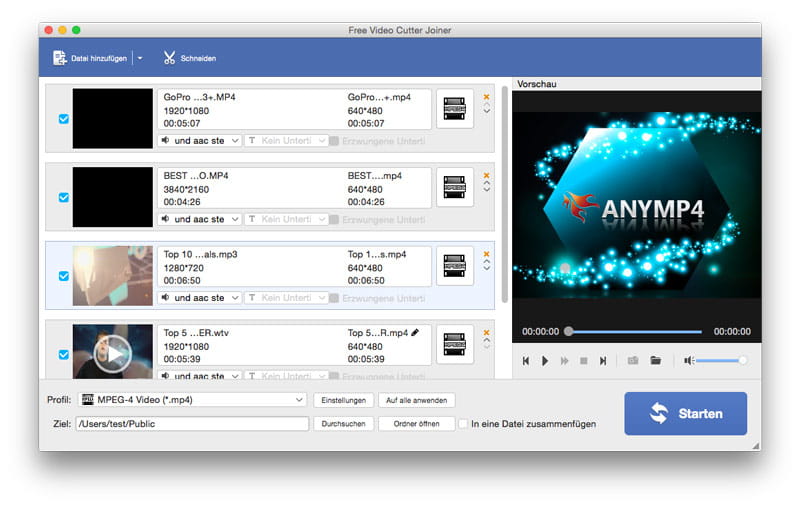The image size is (800, 506).
Task: Move the Top 10 file down in list
Action: pyautogui.click(x=487, y=268)
